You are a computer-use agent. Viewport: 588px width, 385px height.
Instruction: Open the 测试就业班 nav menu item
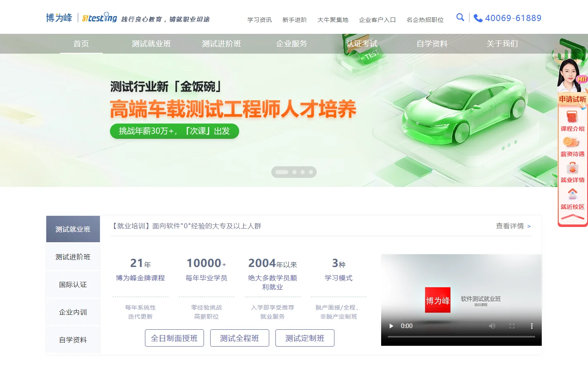(151, 44)
